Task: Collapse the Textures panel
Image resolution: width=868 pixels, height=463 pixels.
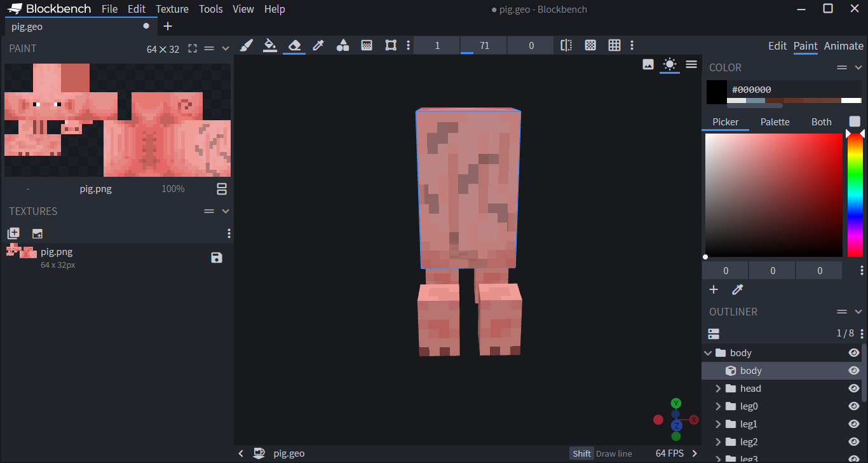Action: coord(225,211)
